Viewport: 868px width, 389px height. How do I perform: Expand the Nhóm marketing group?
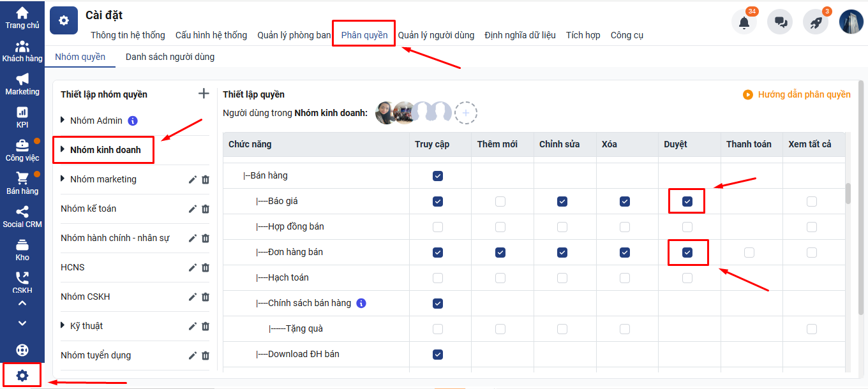pos(63,179)
